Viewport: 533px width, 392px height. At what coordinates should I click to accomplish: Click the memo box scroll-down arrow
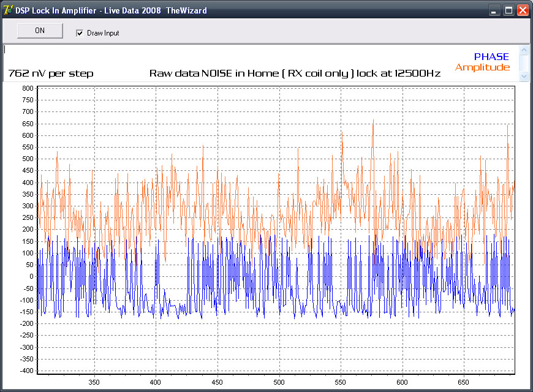(524, 76)
